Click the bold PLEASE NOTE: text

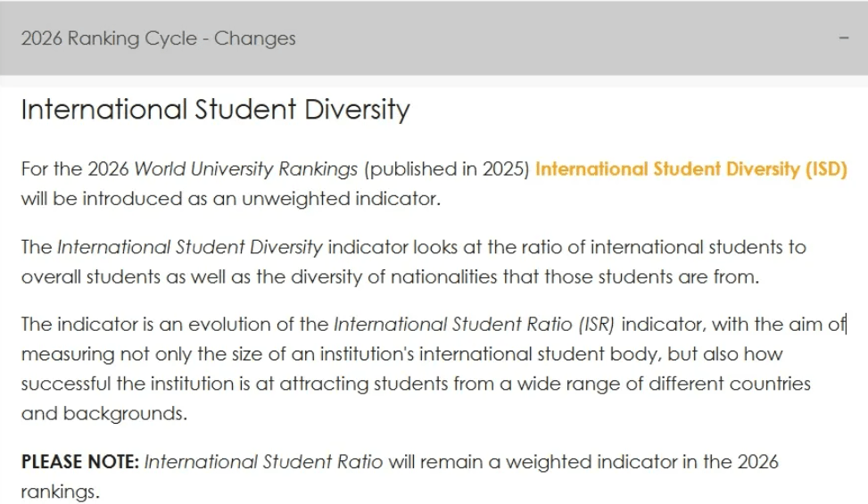80,461
